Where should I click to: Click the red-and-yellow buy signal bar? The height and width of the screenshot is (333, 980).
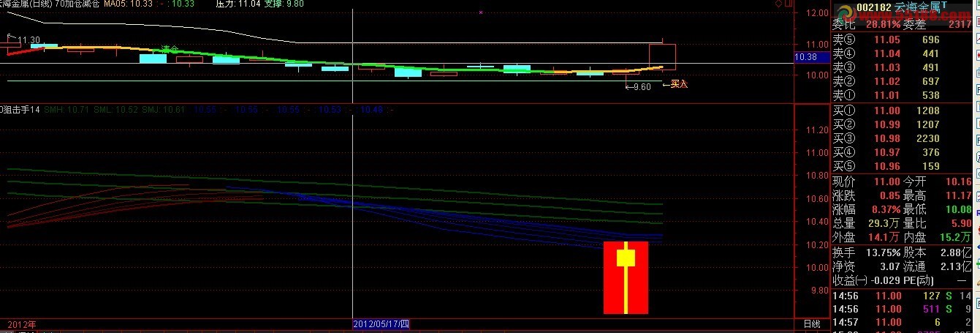(626, 277)
